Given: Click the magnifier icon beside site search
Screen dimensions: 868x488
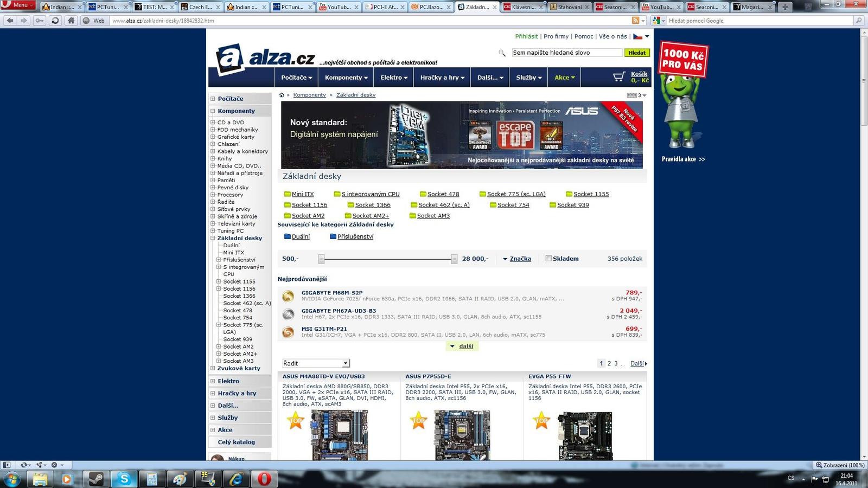Looking at the screenshot, I should (x=502, y=53).
